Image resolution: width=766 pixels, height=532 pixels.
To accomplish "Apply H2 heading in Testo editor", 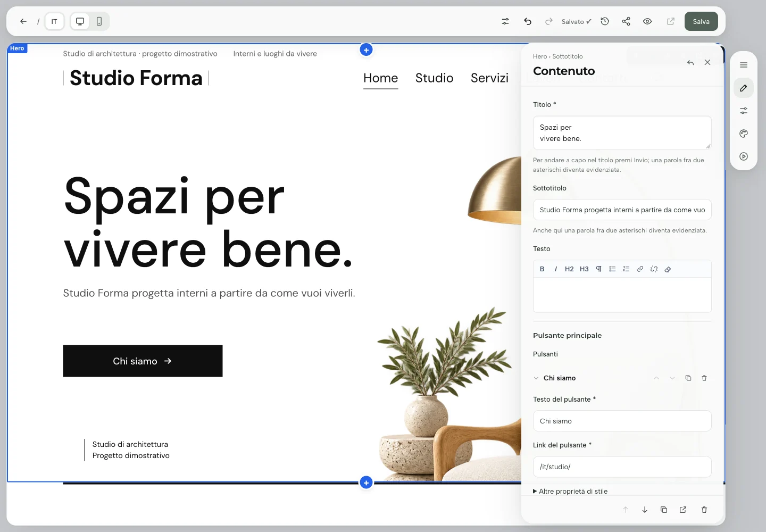I will click(x=569, y=269).
